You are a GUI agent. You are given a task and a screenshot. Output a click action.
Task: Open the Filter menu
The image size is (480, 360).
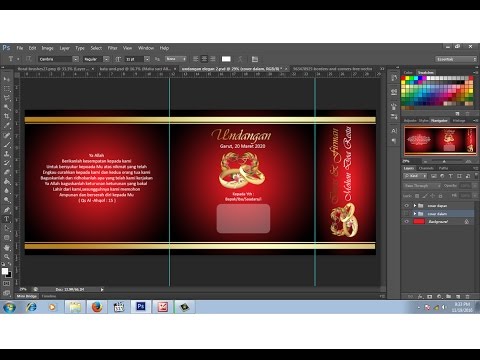click(x=112, y=48)
